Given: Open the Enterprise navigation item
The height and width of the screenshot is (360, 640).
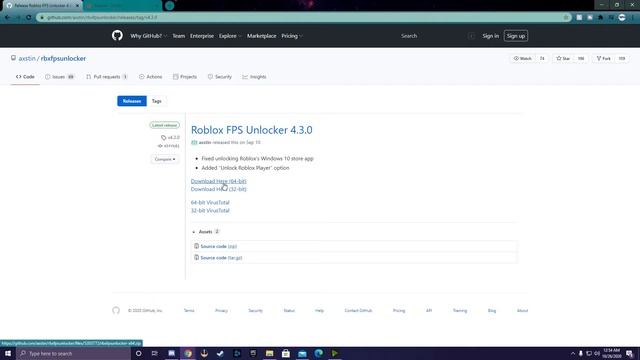Looking at the screenshot, I should (202, 36).
